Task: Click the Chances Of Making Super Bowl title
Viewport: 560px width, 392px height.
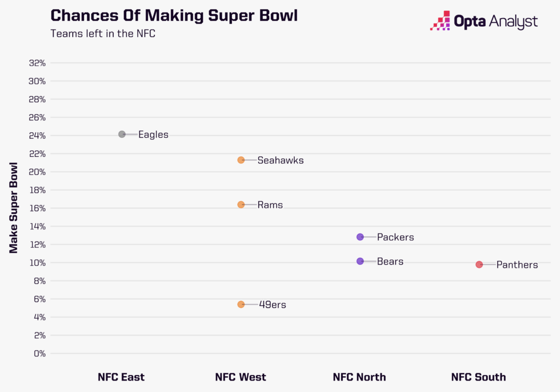Action: pos(174,15)
